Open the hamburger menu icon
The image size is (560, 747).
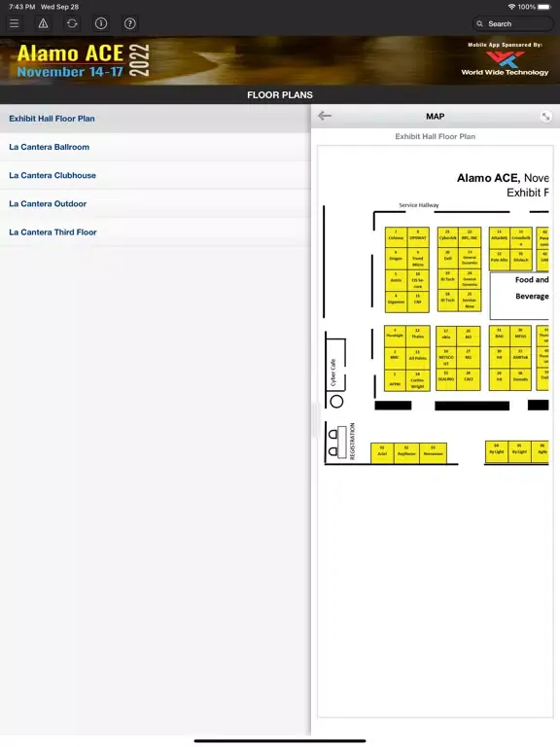[x=15, y=23]
